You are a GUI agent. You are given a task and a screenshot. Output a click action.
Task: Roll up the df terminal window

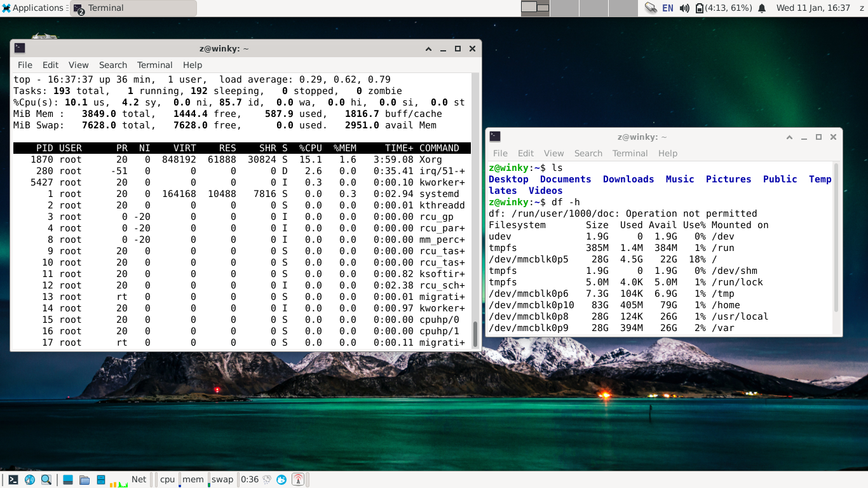789,137
